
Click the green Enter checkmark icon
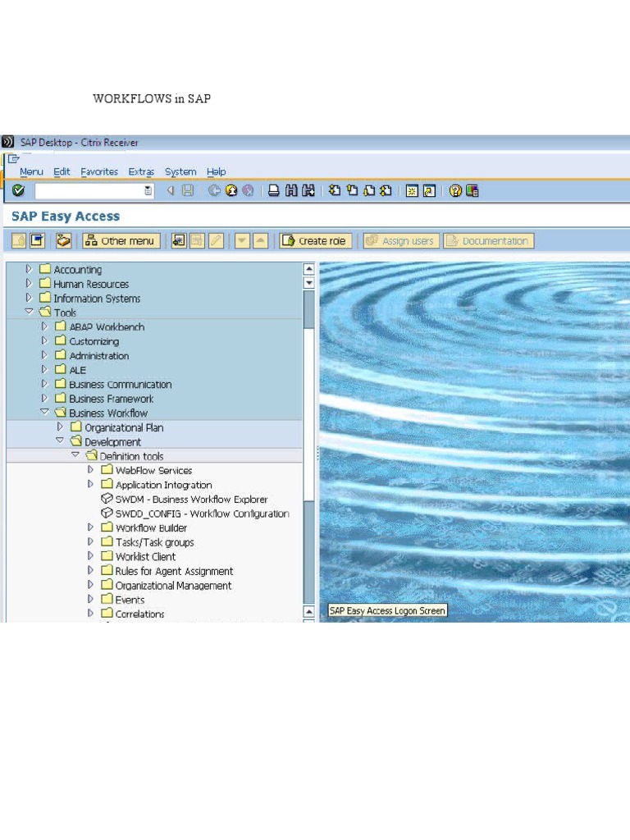(x=18, y=190)
